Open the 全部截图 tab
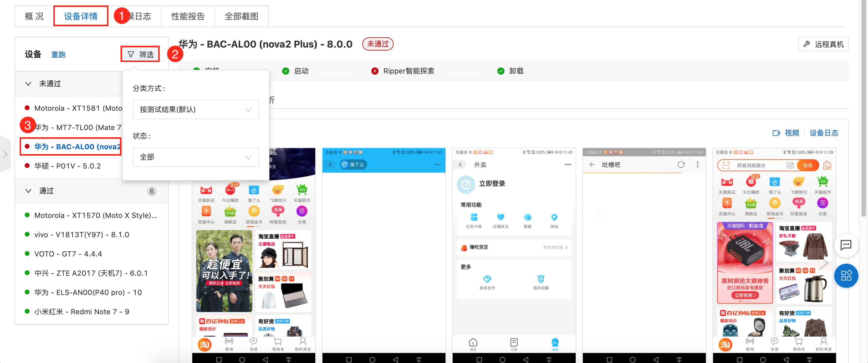Viewport: 868px width, 363px height. [x=241, y=16]
